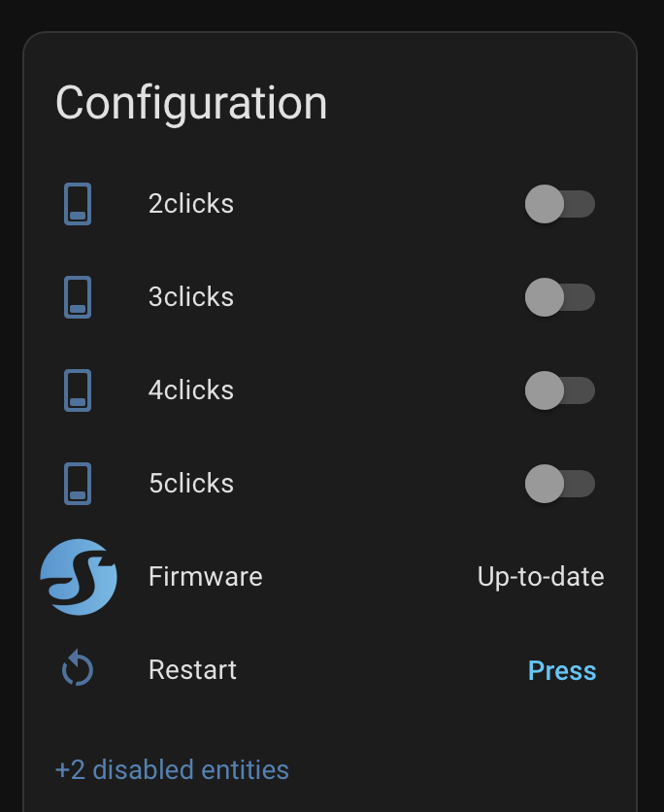
Task: Switch on the 5clicks toggle
Action: click(559, 484)
